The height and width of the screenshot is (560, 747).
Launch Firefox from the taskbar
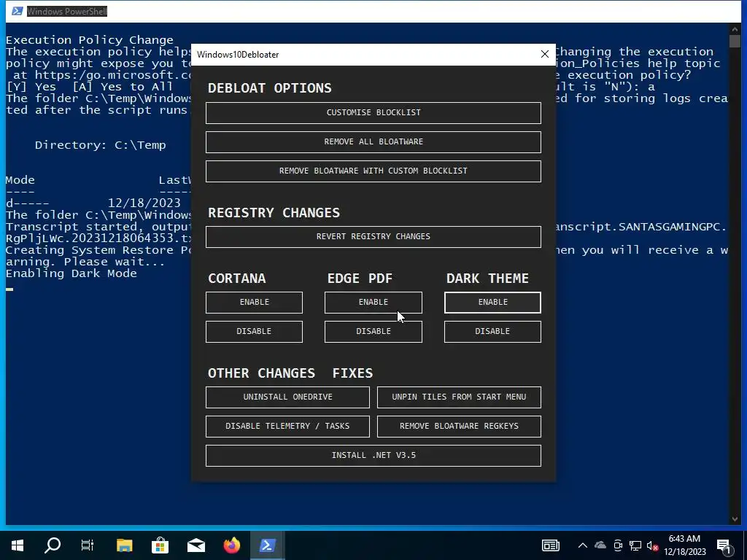(x=231, y=545)
